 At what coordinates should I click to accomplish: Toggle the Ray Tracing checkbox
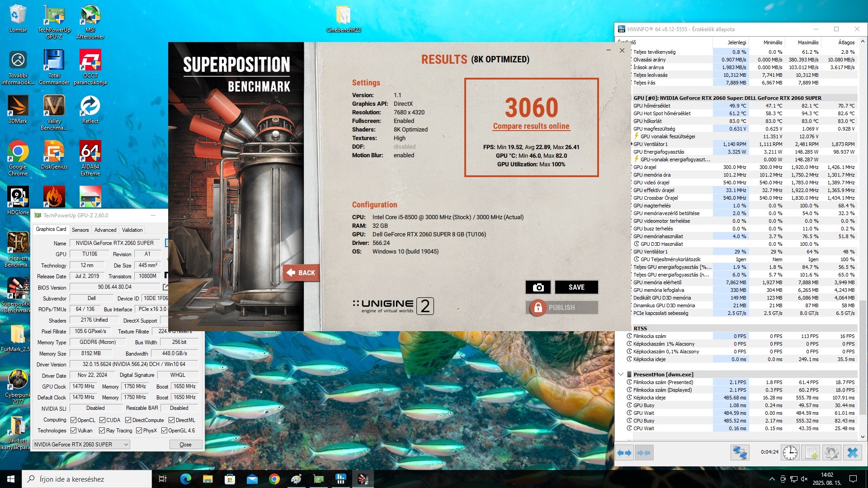point(102,431)
